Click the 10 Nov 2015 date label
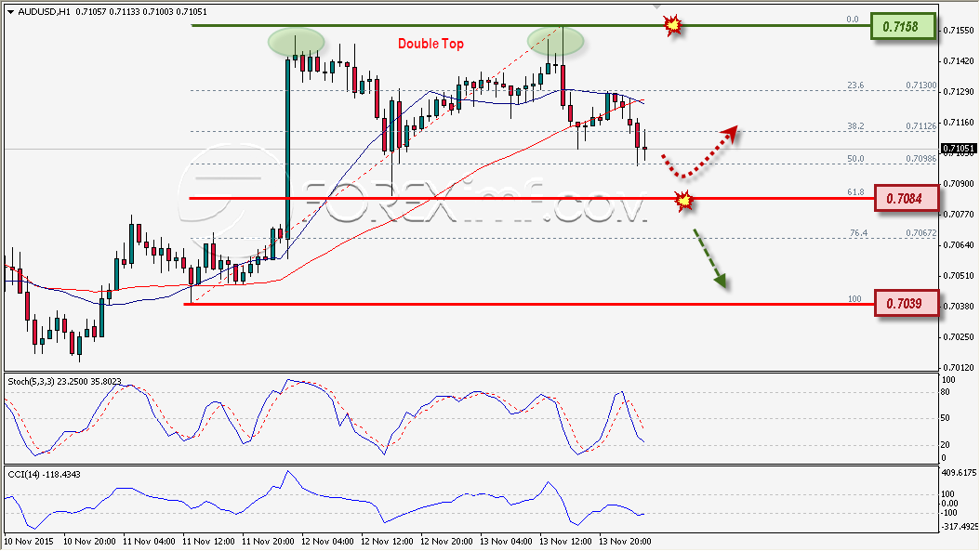 (x=30, y=541)
